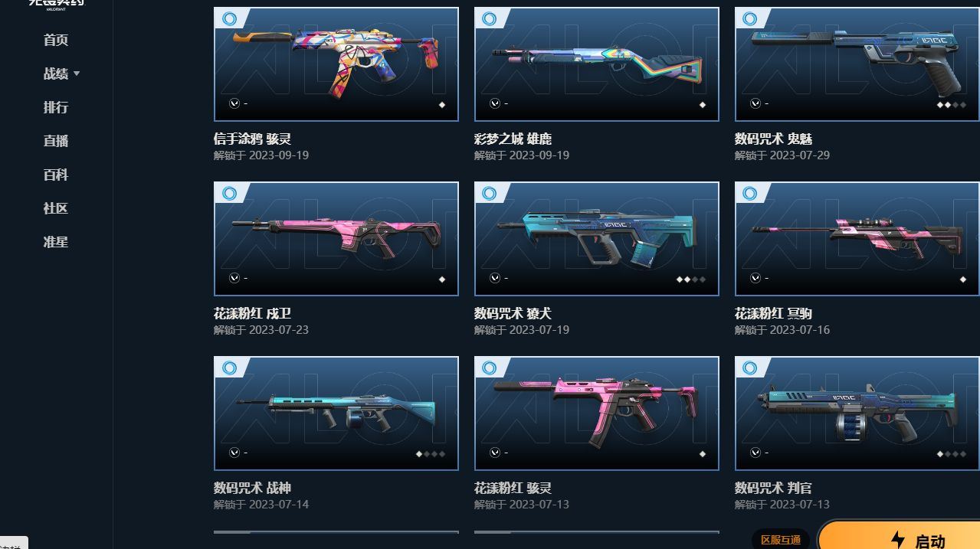Click the lightning bolt icon on 启动 button
This screenshot has width=980, height=549.
[x=898, y=540]
